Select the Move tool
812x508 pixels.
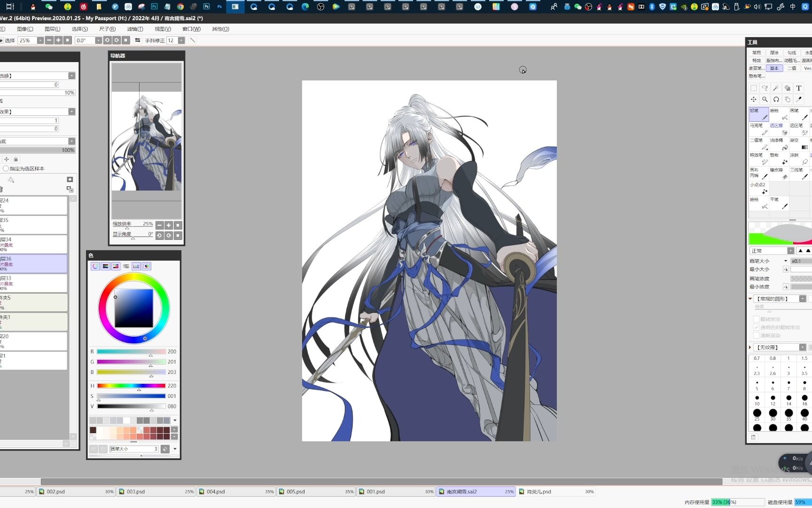click(754, 99)
